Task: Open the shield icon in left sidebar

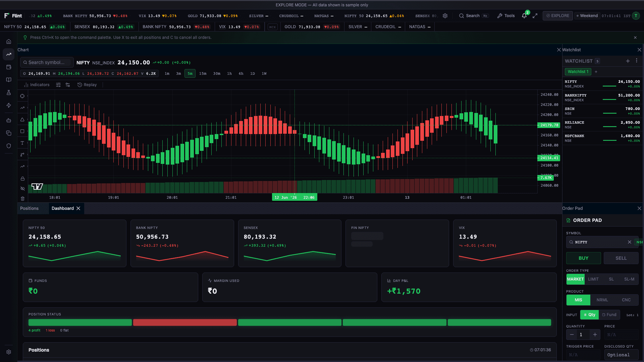Action: tap(9, 146)
